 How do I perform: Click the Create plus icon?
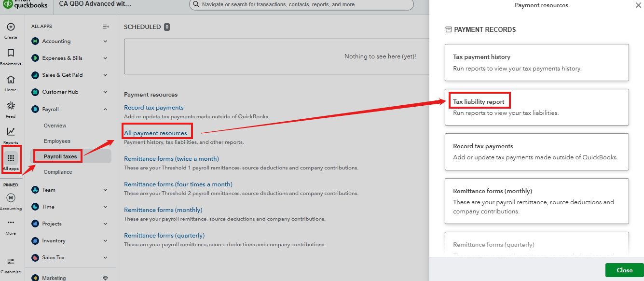[x=11, y=28]
